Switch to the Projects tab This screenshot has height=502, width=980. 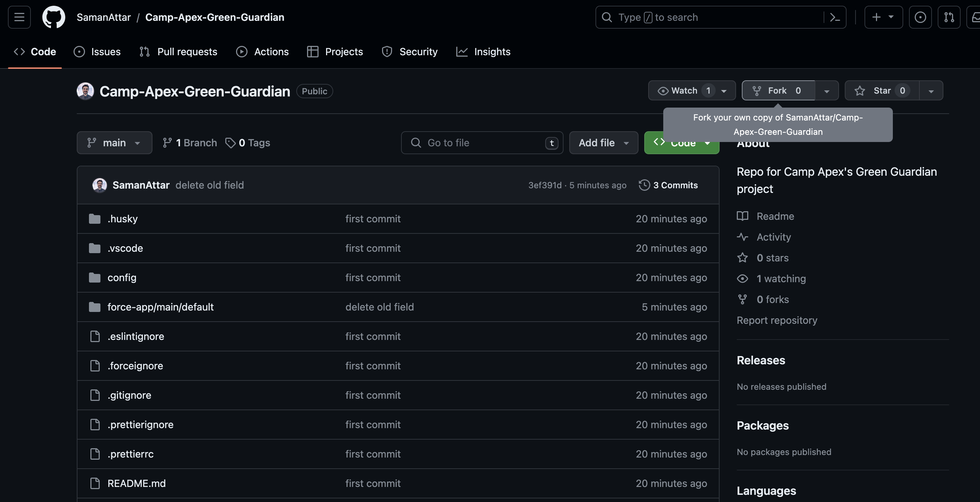point(335,52)
